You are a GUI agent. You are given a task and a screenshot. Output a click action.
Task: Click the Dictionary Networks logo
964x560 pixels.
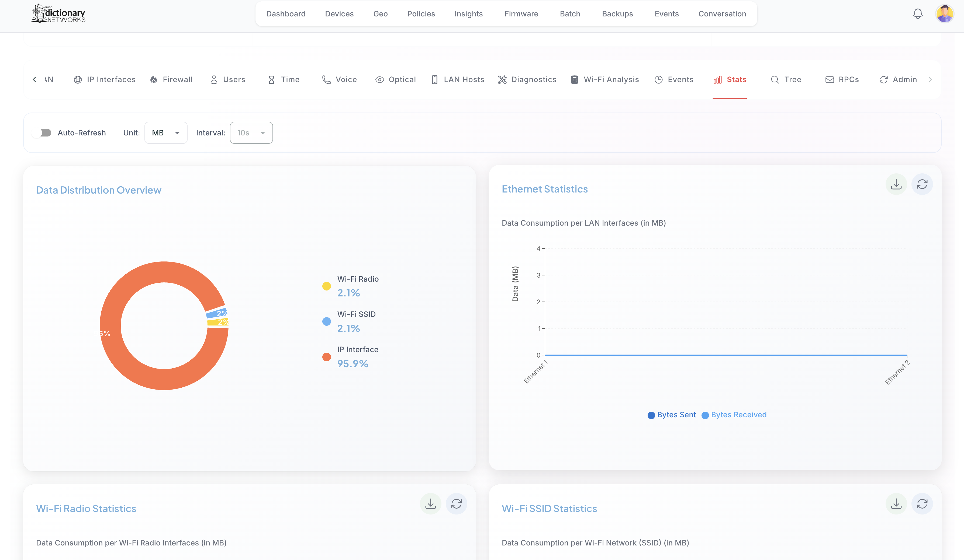pos(58,14)
